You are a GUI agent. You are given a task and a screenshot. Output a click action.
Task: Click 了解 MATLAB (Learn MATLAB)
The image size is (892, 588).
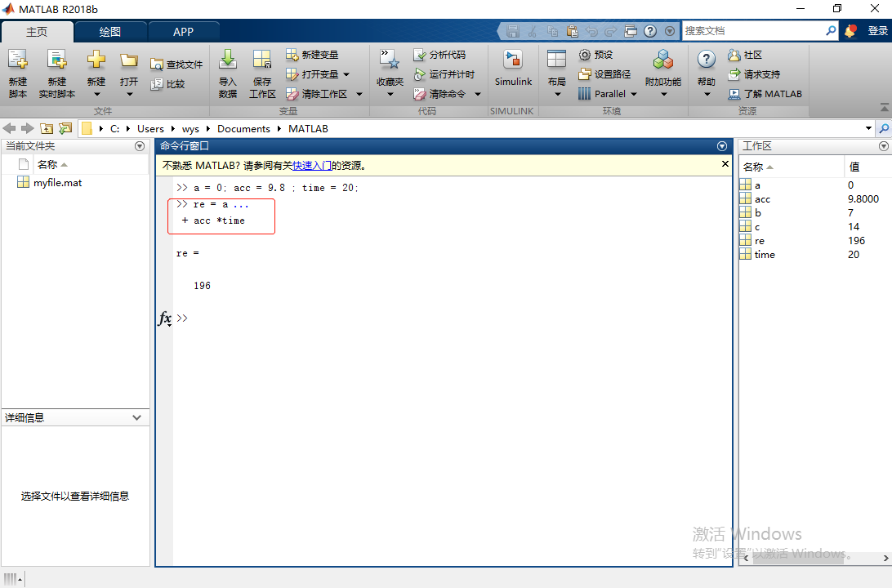point(765,94)
